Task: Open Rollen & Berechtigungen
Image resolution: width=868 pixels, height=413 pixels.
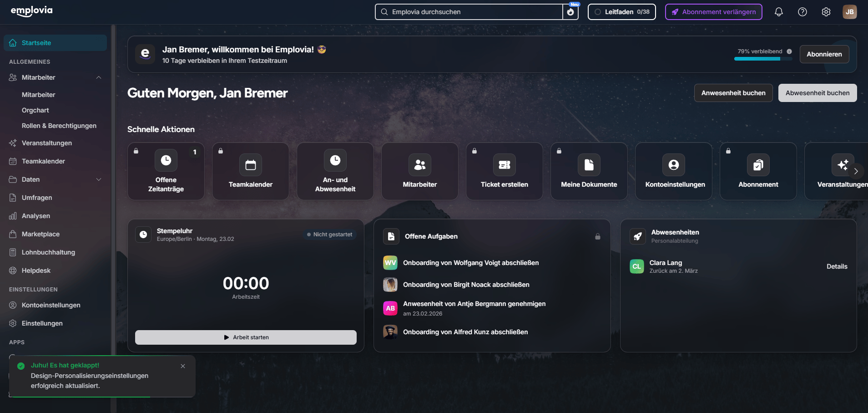Action: pyautogui.click(x=59, y=126)
